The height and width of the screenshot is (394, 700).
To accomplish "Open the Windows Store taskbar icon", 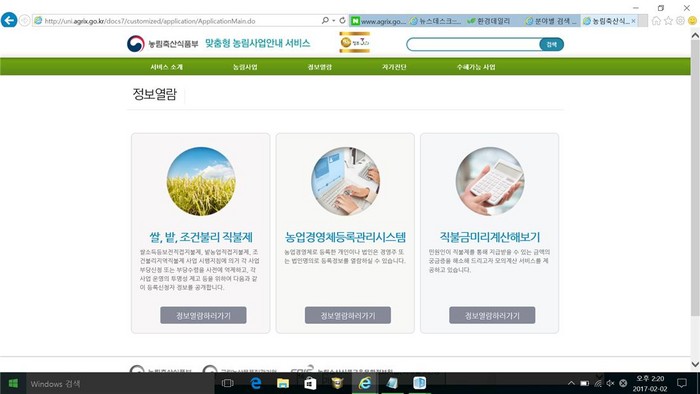I will tap(310, 383).
